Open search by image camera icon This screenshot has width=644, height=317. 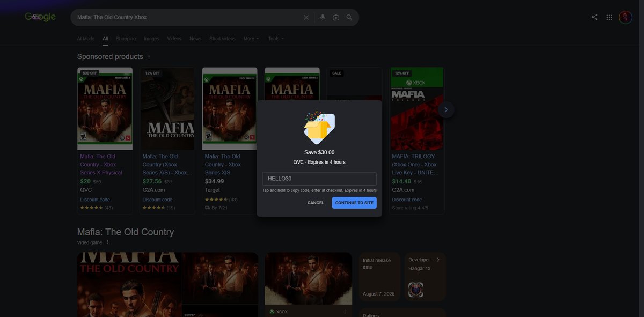click(336, 17)
